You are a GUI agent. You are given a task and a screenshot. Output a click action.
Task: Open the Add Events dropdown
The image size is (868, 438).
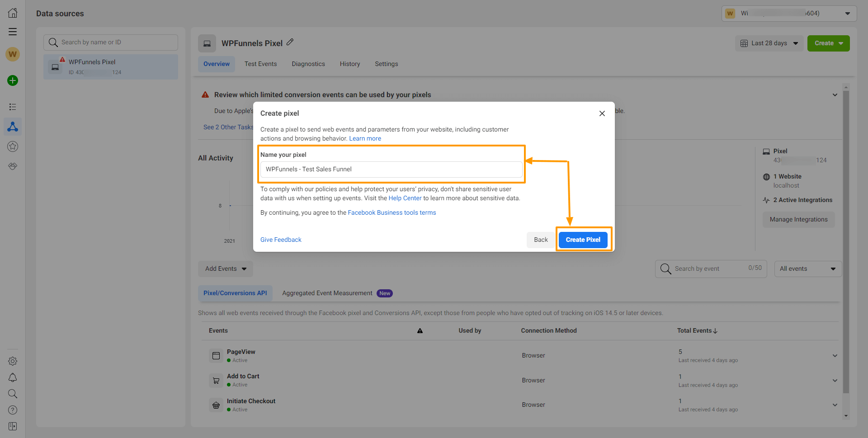tap(226, 269)
